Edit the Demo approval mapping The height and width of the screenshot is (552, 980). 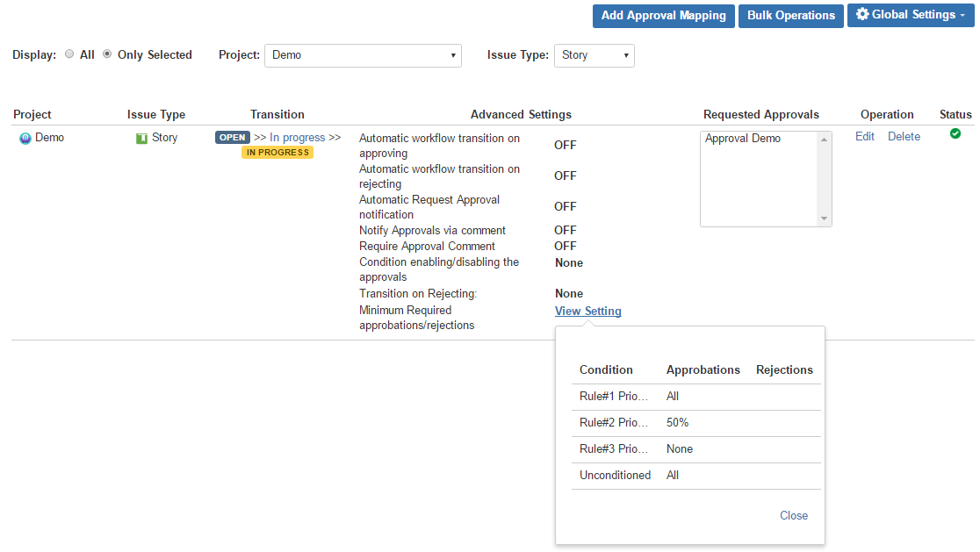(x=865, y=137)
